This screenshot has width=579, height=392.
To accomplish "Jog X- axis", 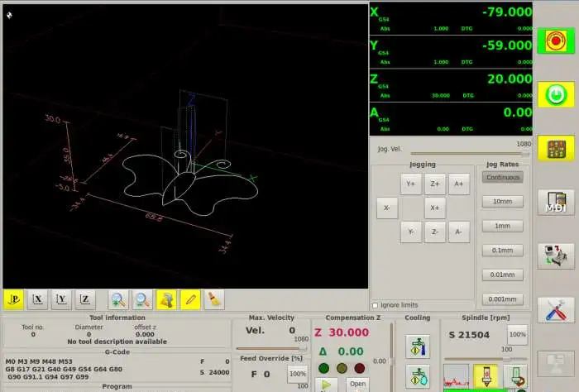I will click(x=387, y=208).
